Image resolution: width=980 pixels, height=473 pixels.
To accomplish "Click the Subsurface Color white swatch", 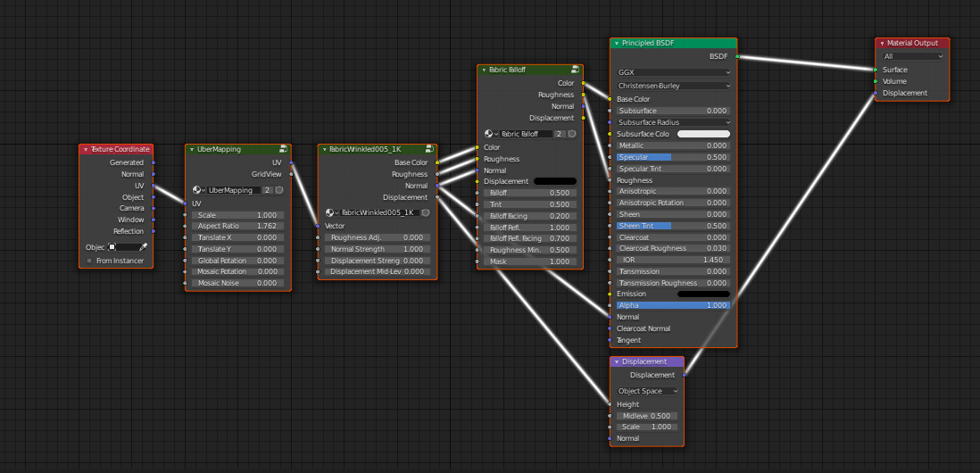I will (x=703, y=134).
